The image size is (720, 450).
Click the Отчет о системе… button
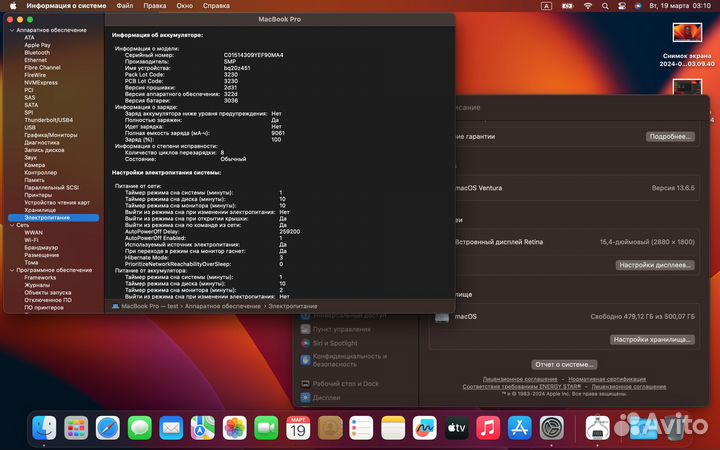(x=564, y=364)
